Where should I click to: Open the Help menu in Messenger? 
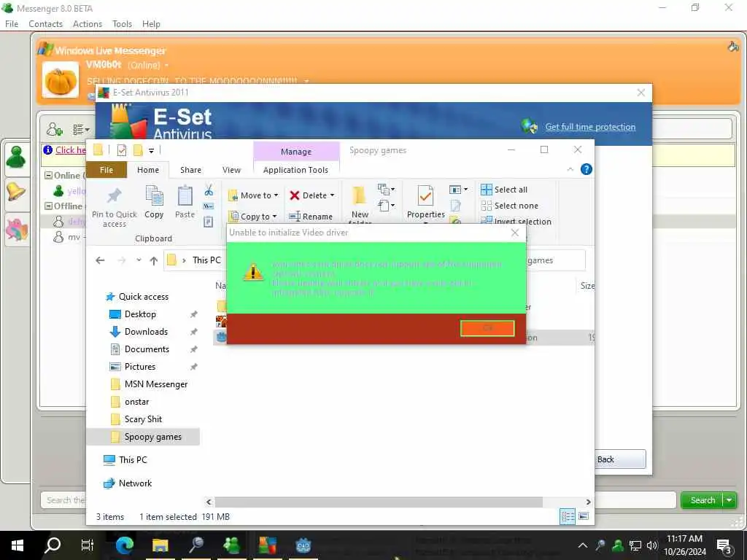(151, 24)
